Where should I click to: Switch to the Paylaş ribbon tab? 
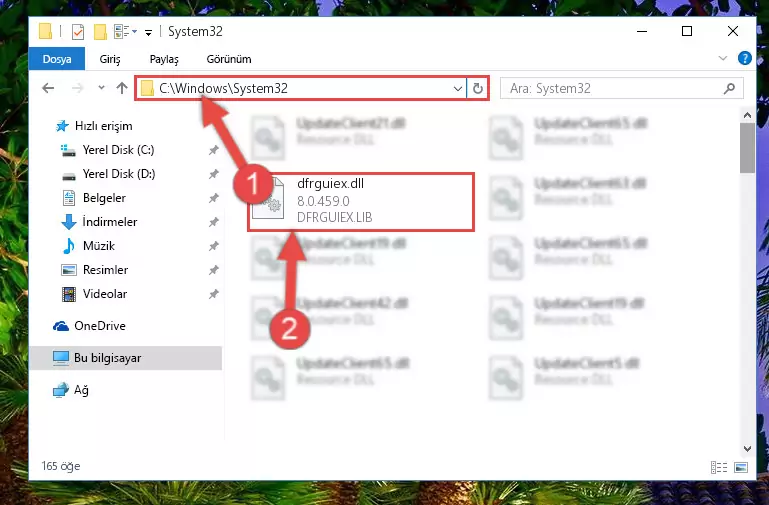[x=164, y=59]
